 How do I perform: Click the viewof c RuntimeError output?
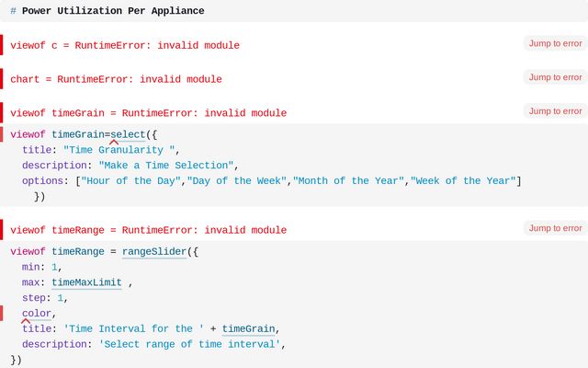click(125, 45)
